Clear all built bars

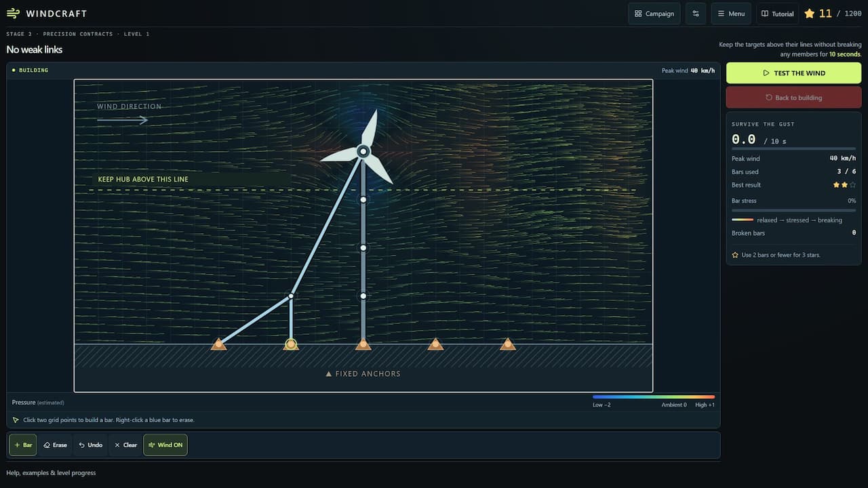tap(125, 445)
